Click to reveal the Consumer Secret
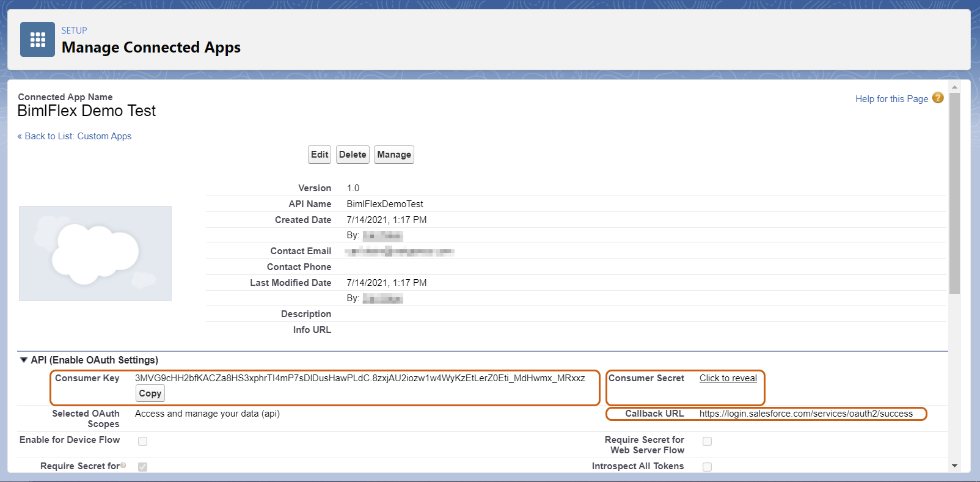 [x=728, y=378]
